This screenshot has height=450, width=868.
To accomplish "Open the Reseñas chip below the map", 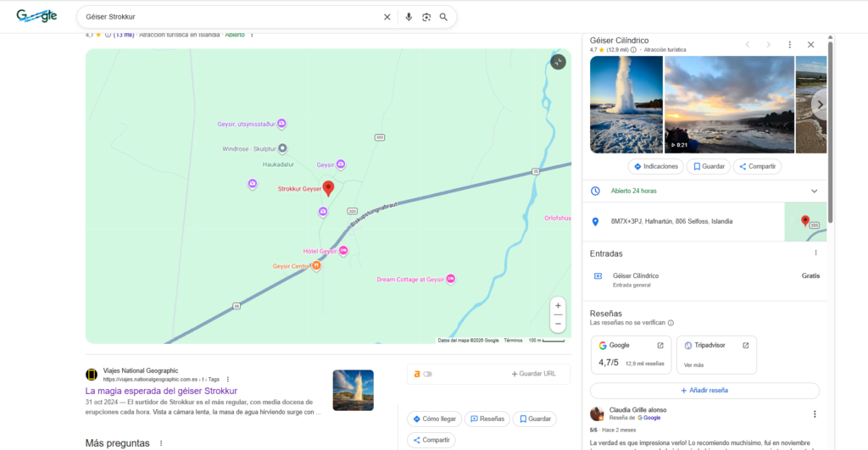I will tap(487, 419).
